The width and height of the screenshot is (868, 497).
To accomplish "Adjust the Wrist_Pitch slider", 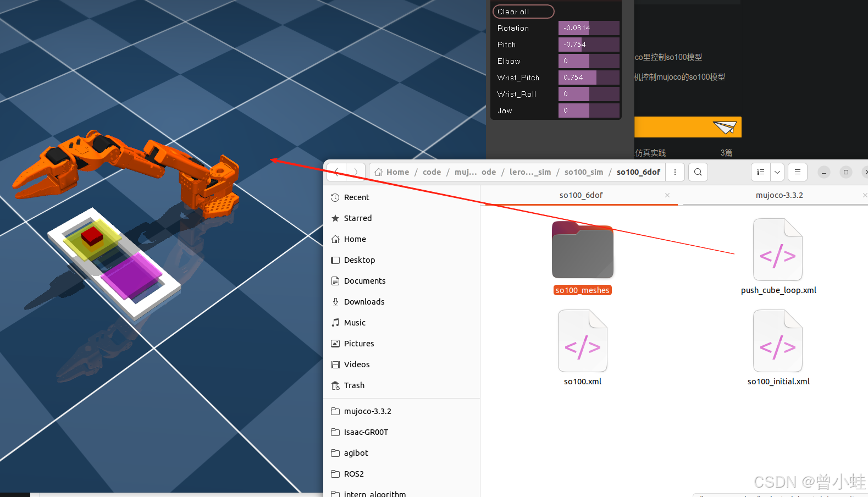I will click(x=589, y=78).
